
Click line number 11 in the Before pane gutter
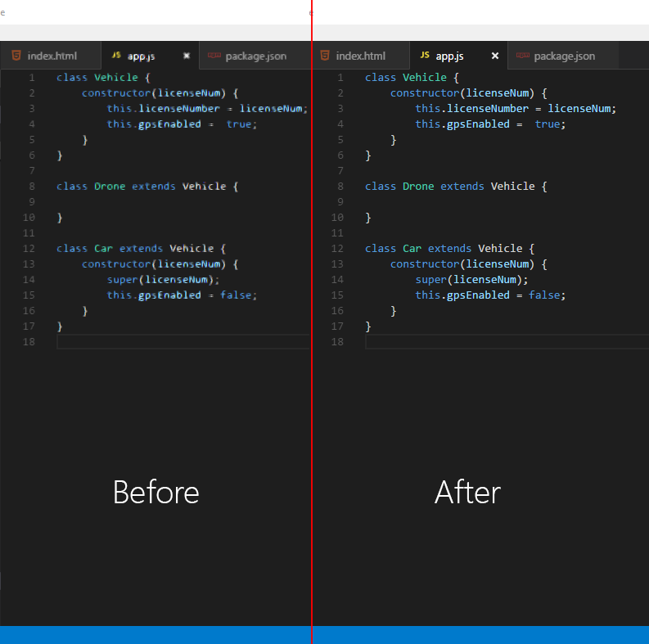pyautogui.click(x=29, y=233)
